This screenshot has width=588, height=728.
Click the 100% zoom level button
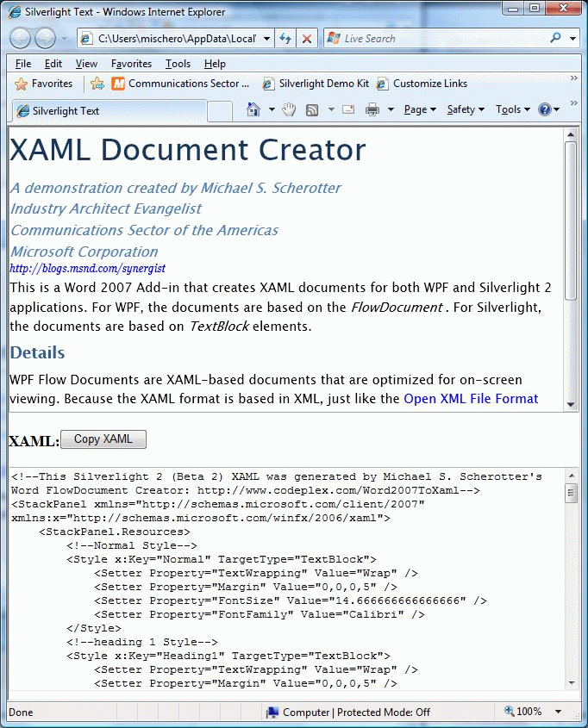point(523,712)
